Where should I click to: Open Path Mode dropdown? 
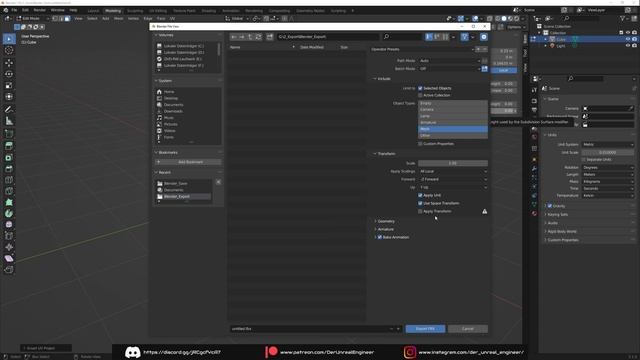[449, 60]
